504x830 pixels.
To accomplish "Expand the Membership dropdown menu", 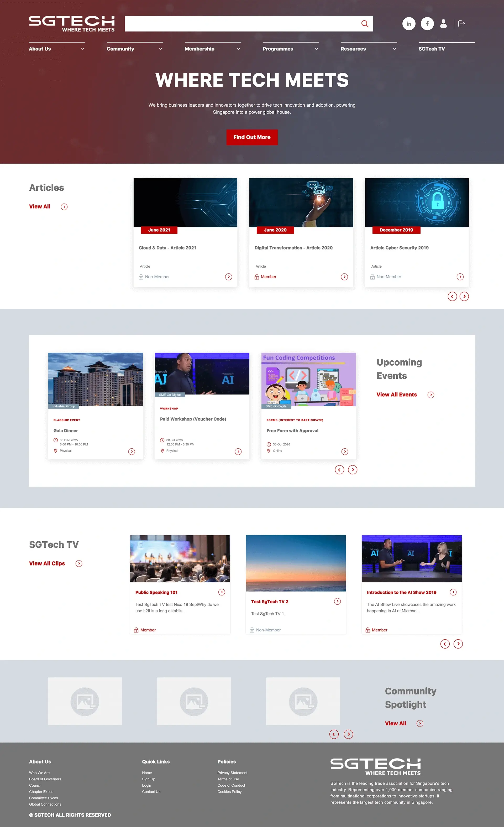I will pos(238,49).
